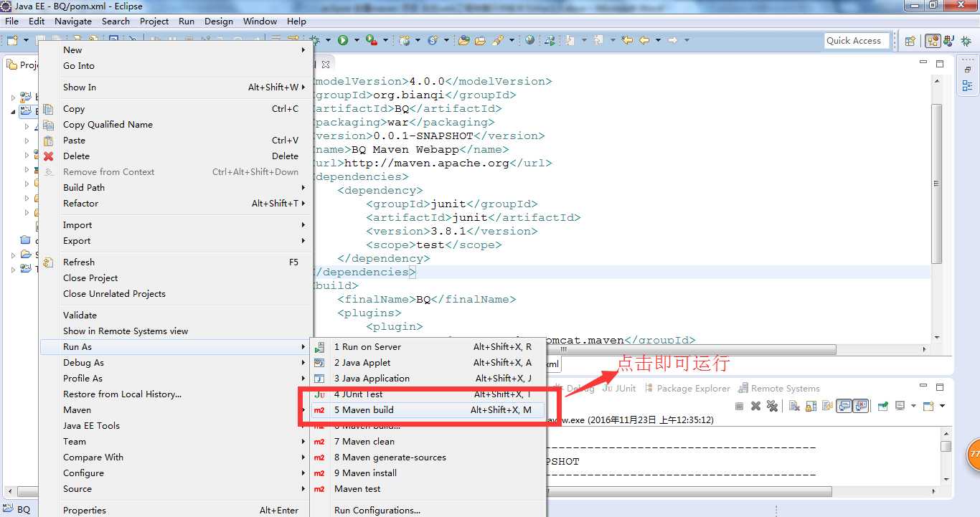
Task: Click the console vertical scrollbar
Action: 946,446
